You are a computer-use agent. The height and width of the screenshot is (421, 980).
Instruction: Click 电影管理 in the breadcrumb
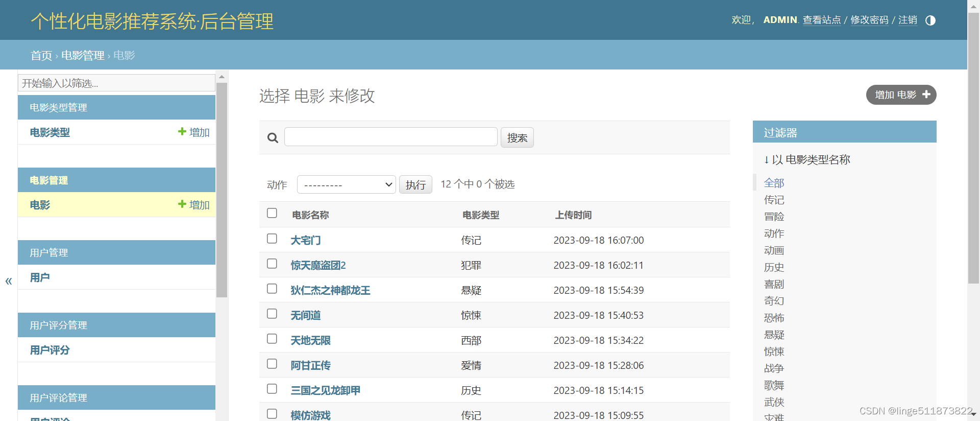pyautogui.click(x=83, y=55)
